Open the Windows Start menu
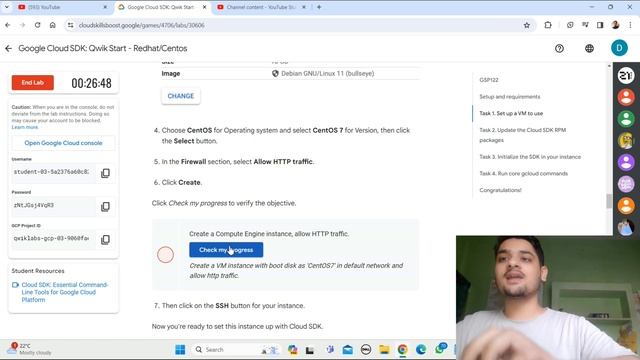The height and width of the screenshot is (360, 640). click(x=180, y=349)
